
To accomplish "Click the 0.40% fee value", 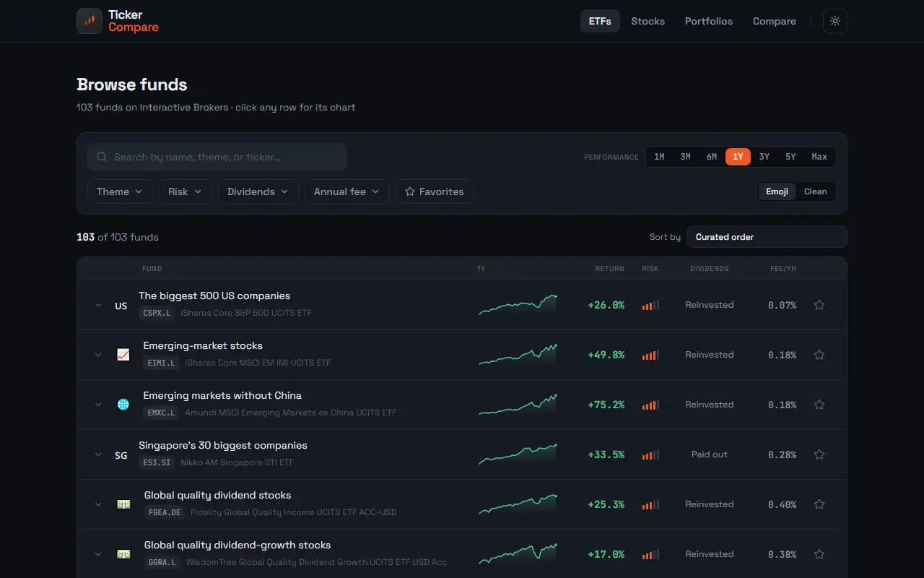I will [x=783, y=504].
